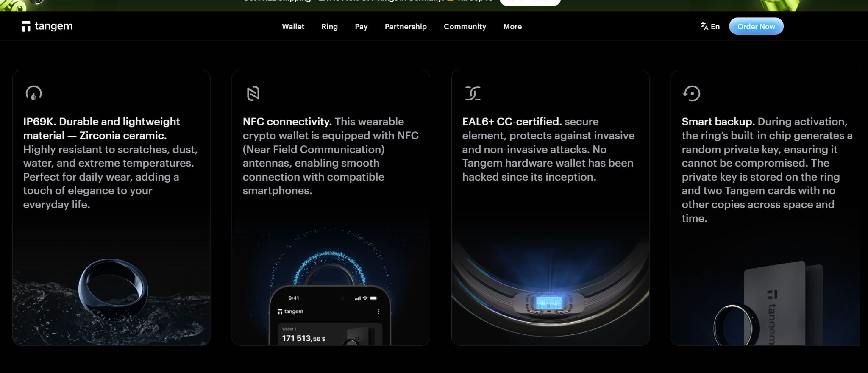
Task: Open the En language selector
Action: click(710, 26)
